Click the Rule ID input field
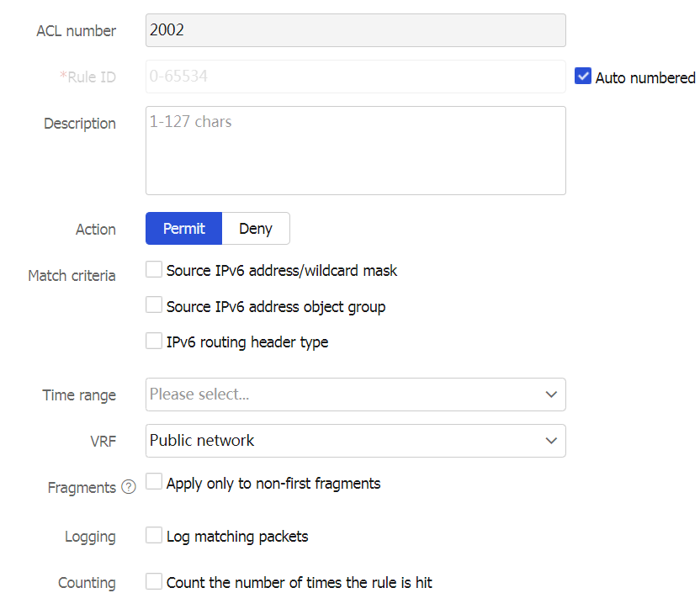 coord(355,77)
